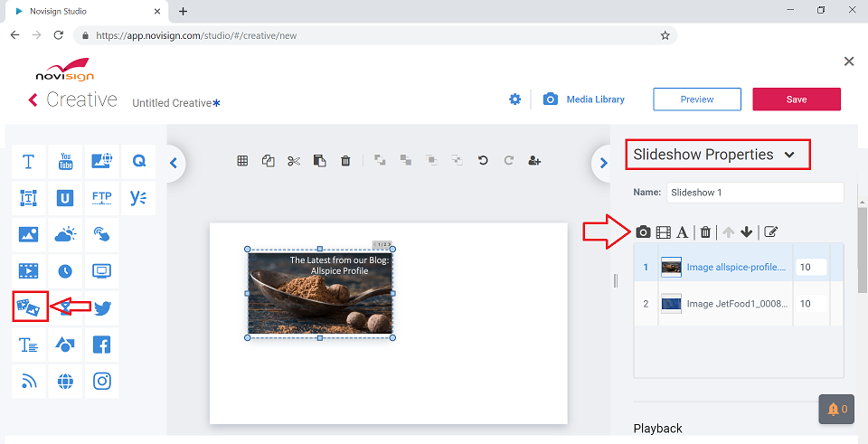Add the Weather widget
868x444 pixels.
click(x=65, y=235)
